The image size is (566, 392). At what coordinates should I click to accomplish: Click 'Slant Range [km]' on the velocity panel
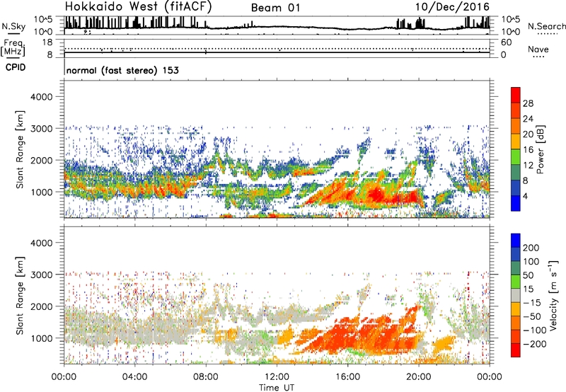[x=20, y=296]
